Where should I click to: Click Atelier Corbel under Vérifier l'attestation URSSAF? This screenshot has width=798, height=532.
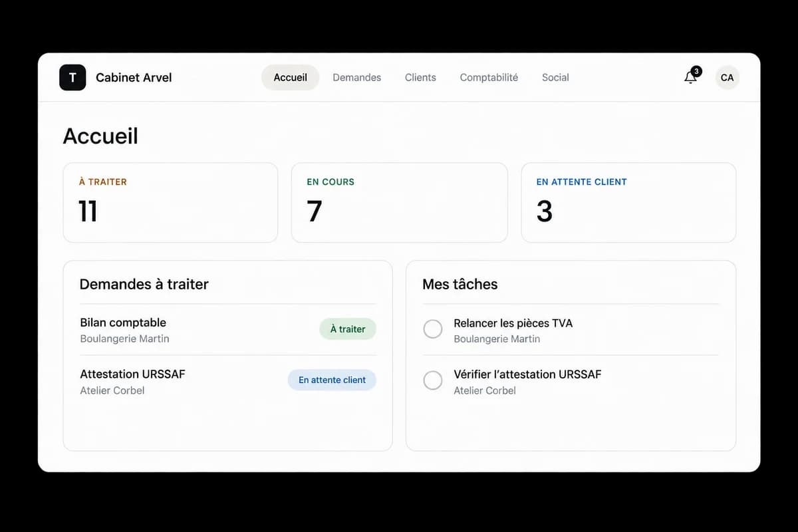point(485,390)
